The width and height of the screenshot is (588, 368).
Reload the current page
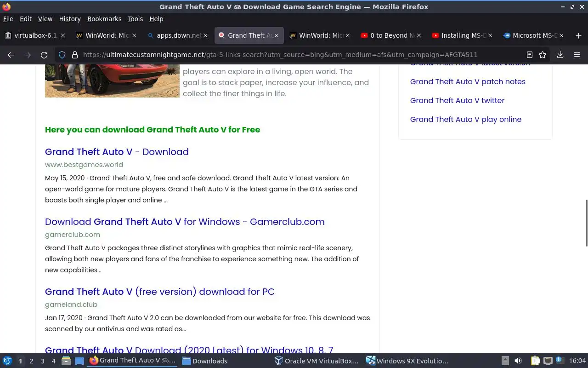coord(44,55)
